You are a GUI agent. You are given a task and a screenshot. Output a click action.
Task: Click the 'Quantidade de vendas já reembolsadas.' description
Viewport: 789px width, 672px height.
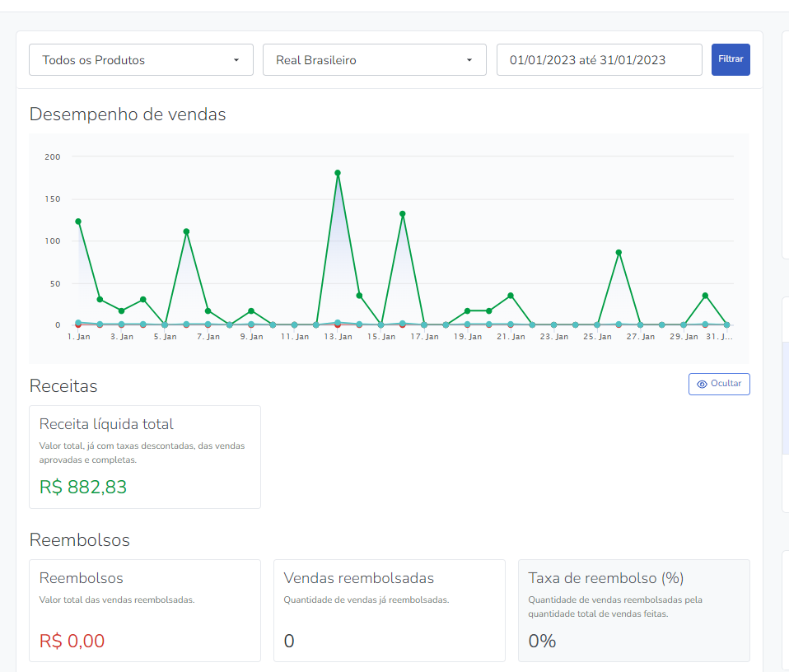366,600
